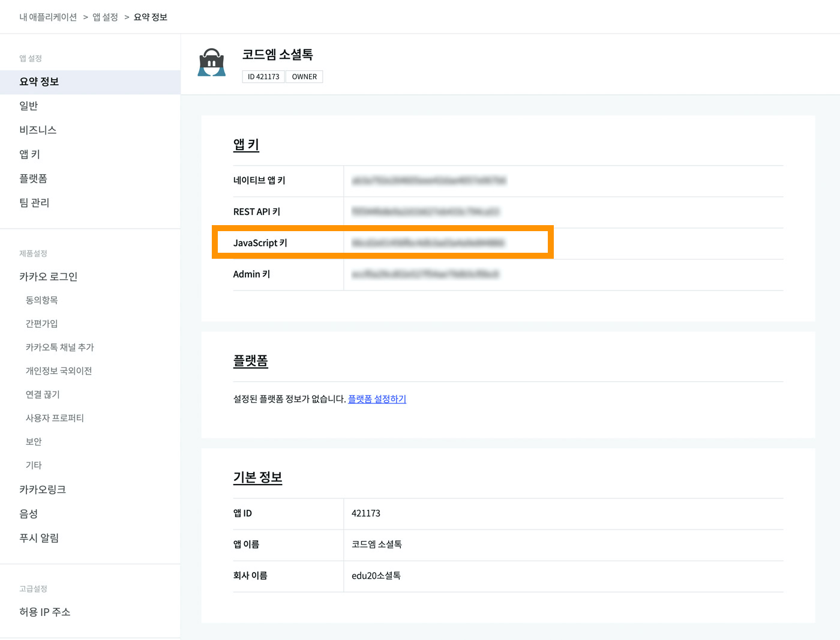Viewport: 840px width, 640px height.
Task: Open 일반 settings menu
Action: (29, 106)
